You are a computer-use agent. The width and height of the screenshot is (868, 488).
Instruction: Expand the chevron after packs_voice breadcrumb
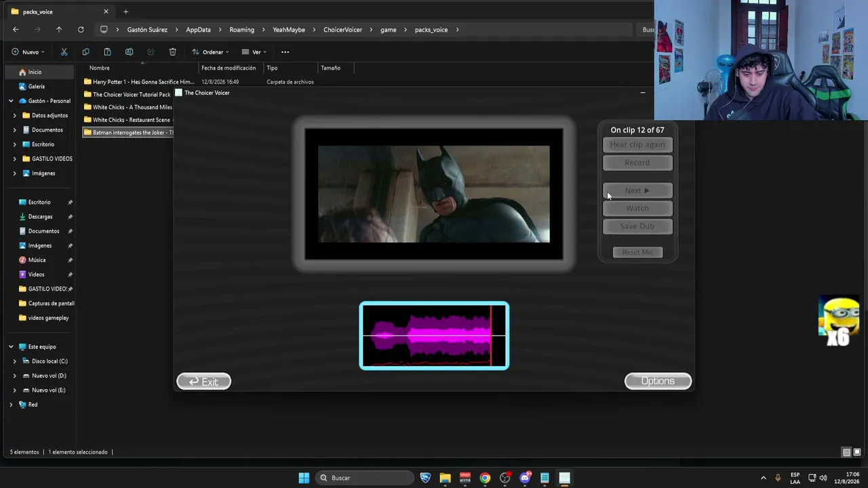point(458,30)
